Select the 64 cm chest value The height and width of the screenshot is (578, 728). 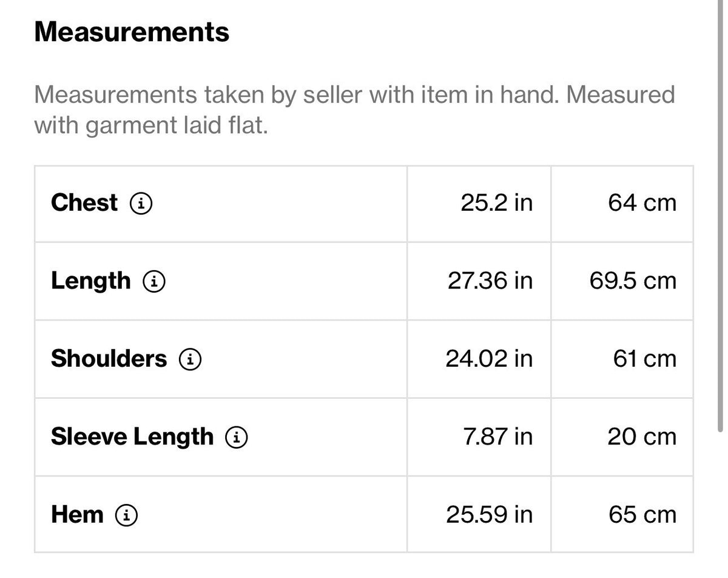(x=642, y=203)
